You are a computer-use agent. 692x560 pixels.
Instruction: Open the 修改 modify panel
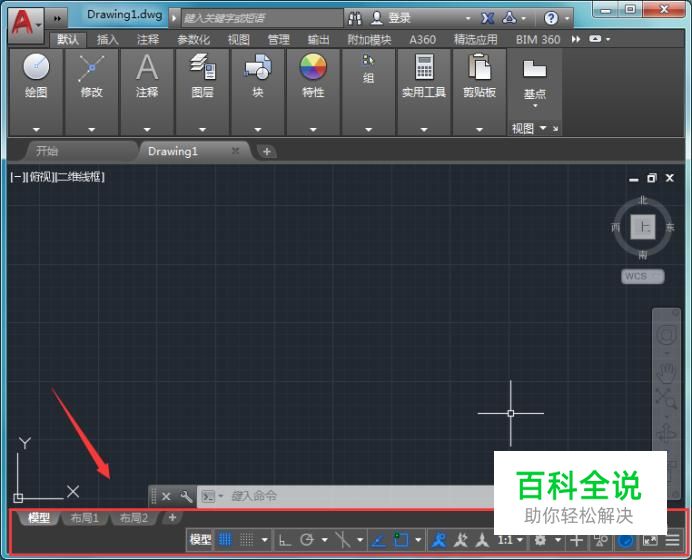tap(91, 75)
